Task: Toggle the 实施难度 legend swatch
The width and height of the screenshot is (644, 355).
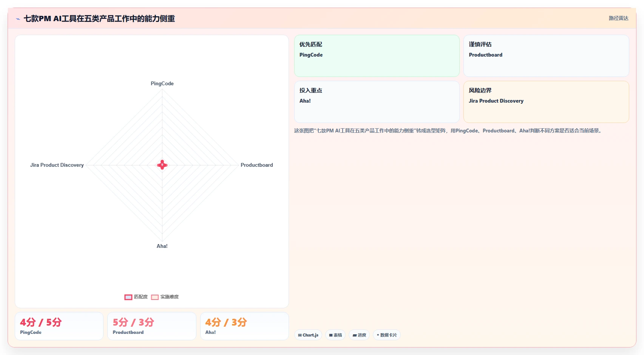Action: pos(155,297)
